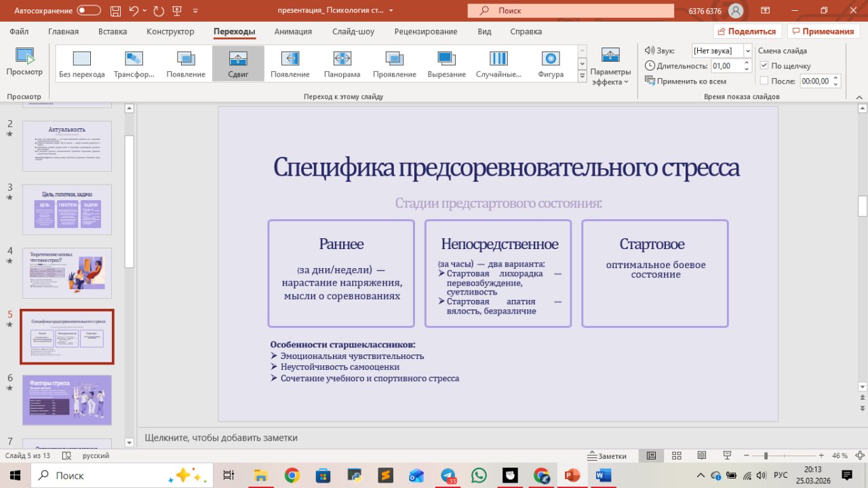Switch to the Главная tab

tap(63, 31)
